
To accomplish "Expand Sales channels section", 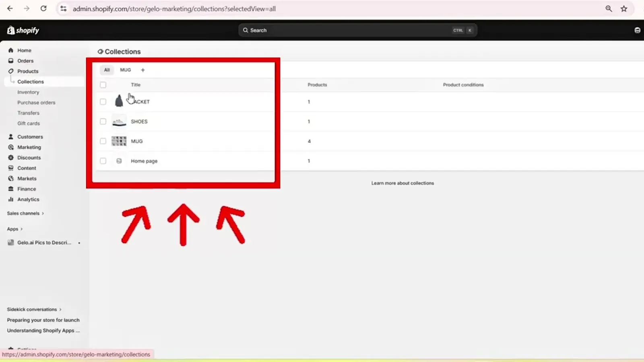I will (x=25, y=213).
